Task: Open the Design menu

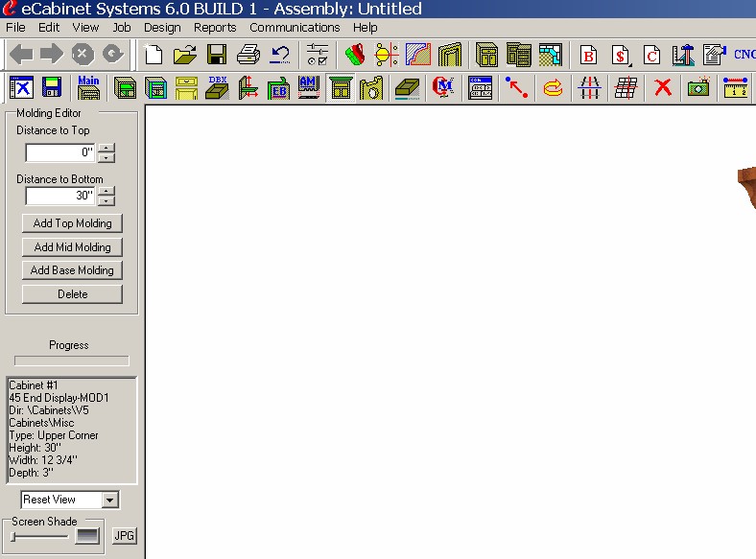Action: coord(162,28)
